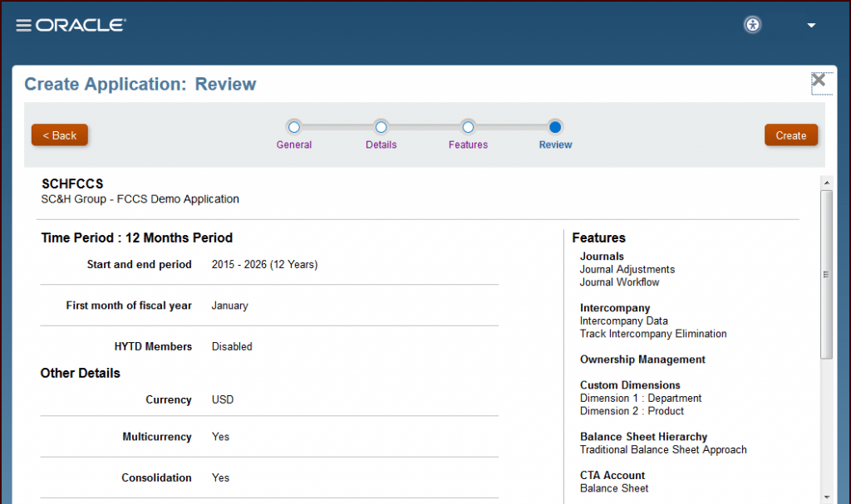This screenshot has width=851, height=504.
Task: Open the hamburger navigator menu
Action: pyautogui.click(x=23, y=26)
